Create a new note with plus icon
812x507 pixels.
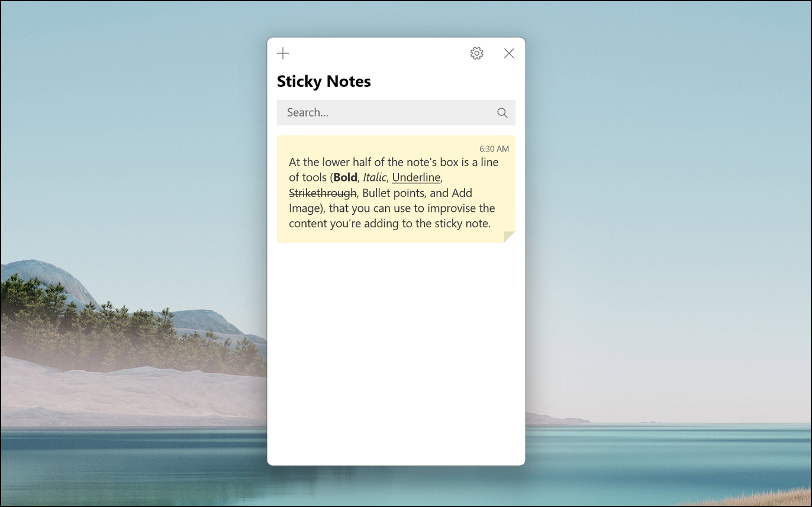[x=283, y=53]
